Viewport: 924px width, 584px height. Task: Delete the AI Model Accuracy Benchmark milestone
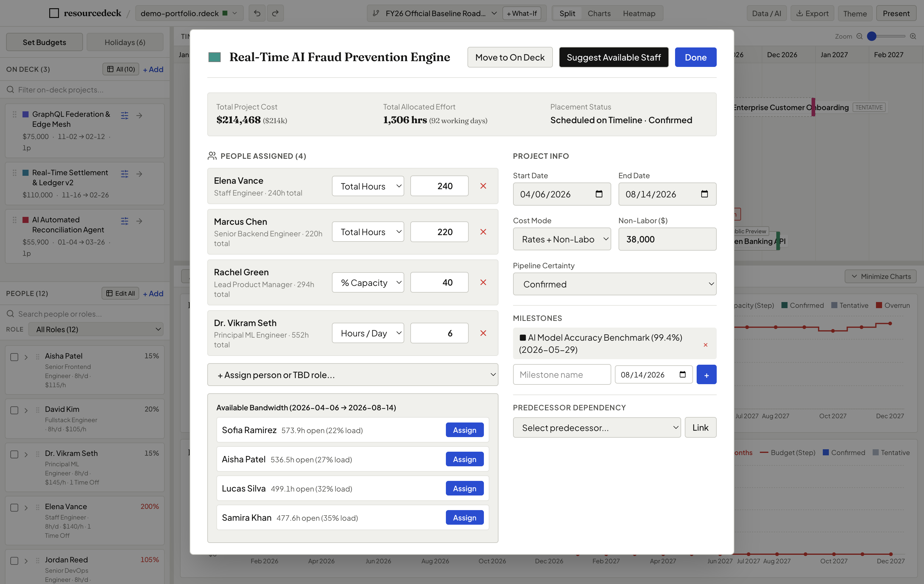[705, 345]
